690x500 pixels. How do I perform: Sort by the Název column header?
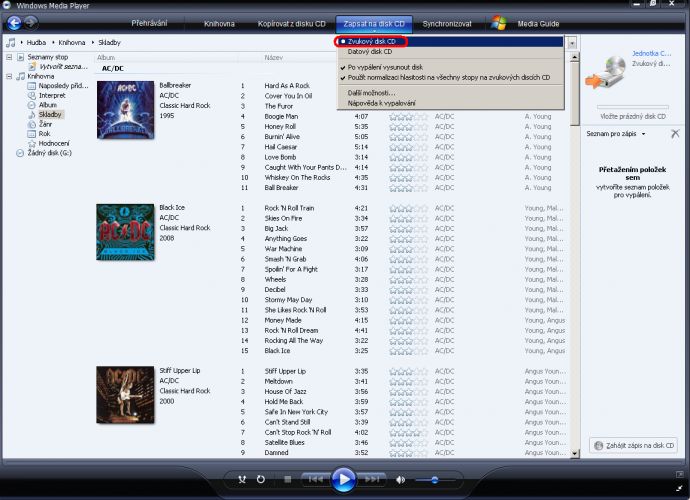[273, 58]
